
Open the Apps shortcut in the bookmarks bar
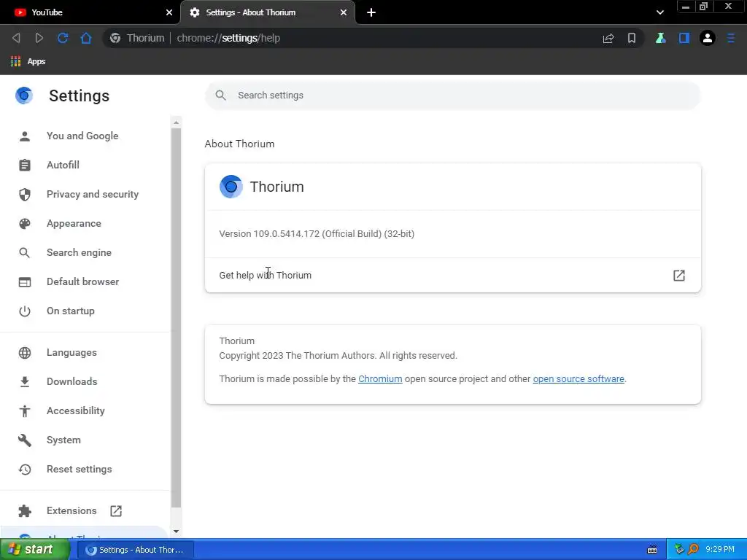click(x=28, y=61)
